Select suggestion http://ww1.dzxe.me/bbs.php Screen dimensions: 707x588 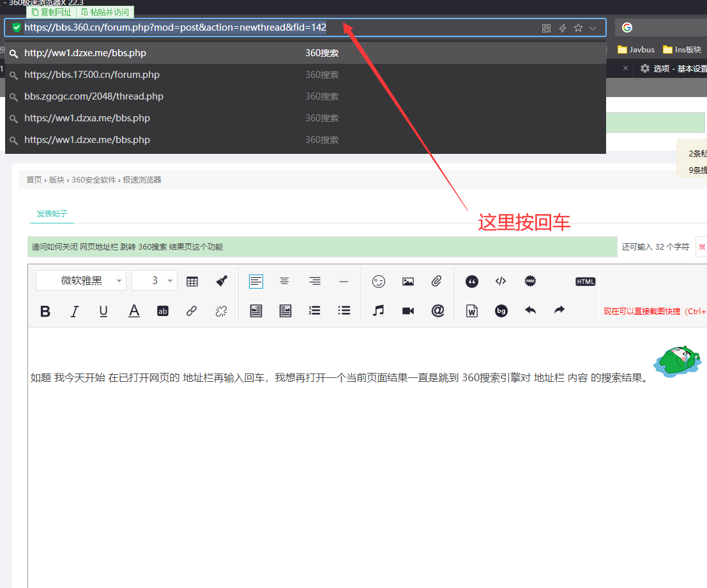[305, 53]
